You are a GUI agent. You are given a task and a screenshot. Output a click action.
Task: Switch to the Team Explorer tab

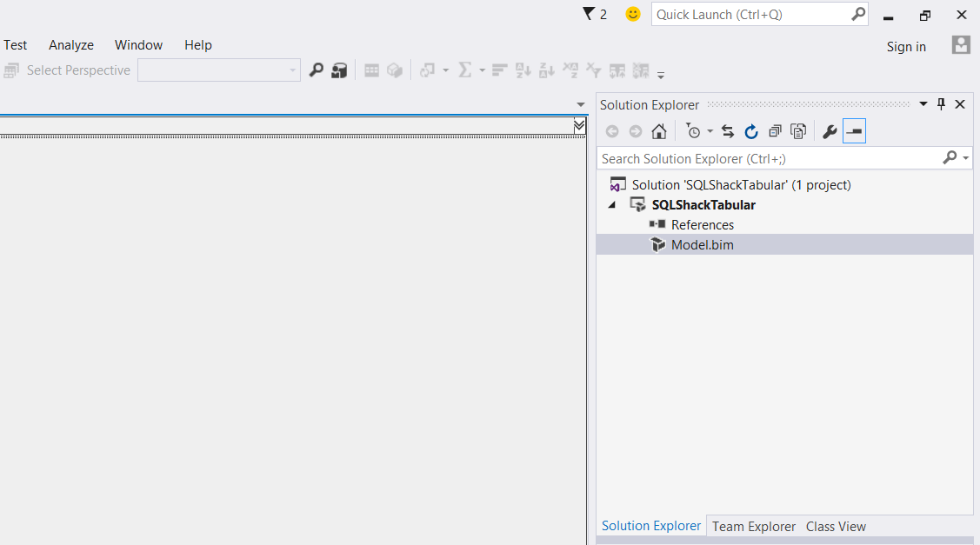point(753,526)
